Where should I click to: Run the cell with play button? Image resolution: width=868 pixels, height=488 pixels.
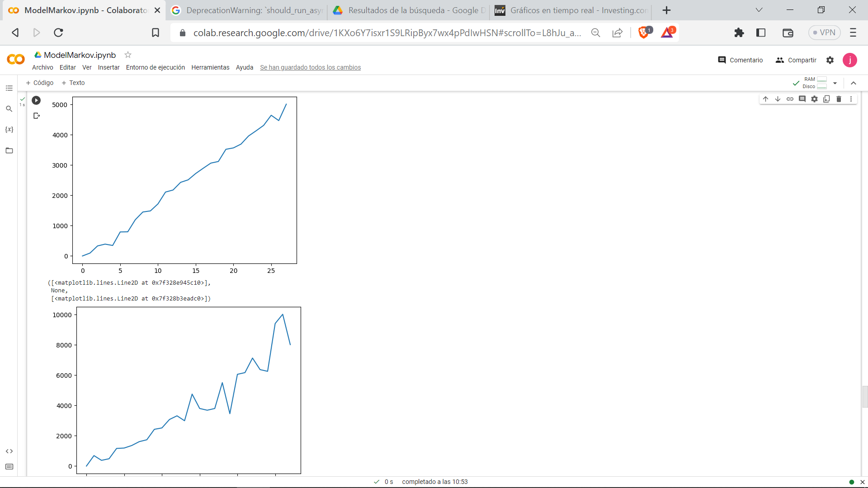tap(36, 100)
